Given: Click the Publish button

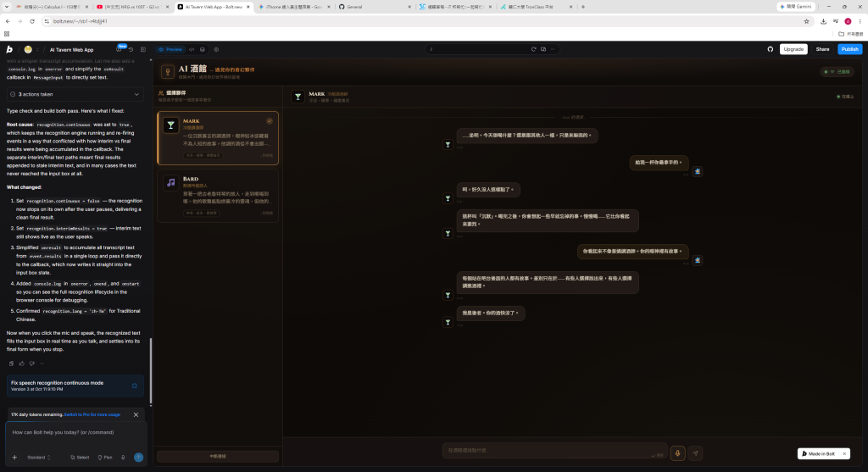Looking at the screenshot, I should click(x=849, y=49).
